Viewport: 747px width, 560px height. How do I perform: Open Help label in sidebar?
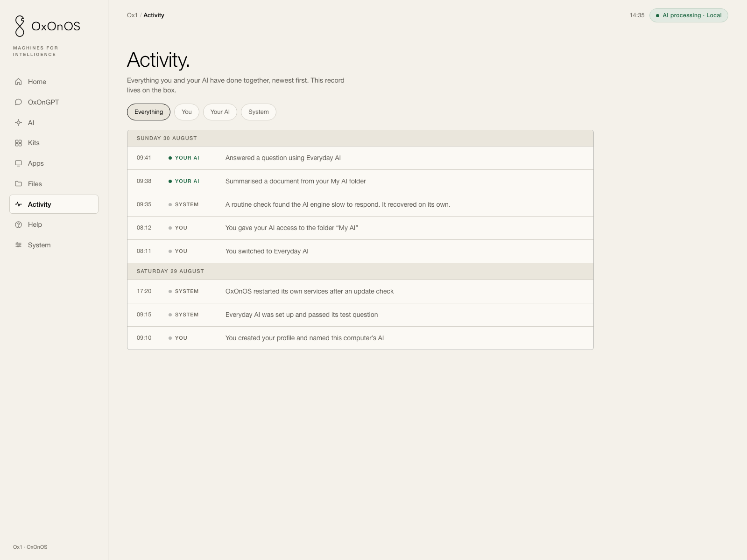(x=35, y=224)
